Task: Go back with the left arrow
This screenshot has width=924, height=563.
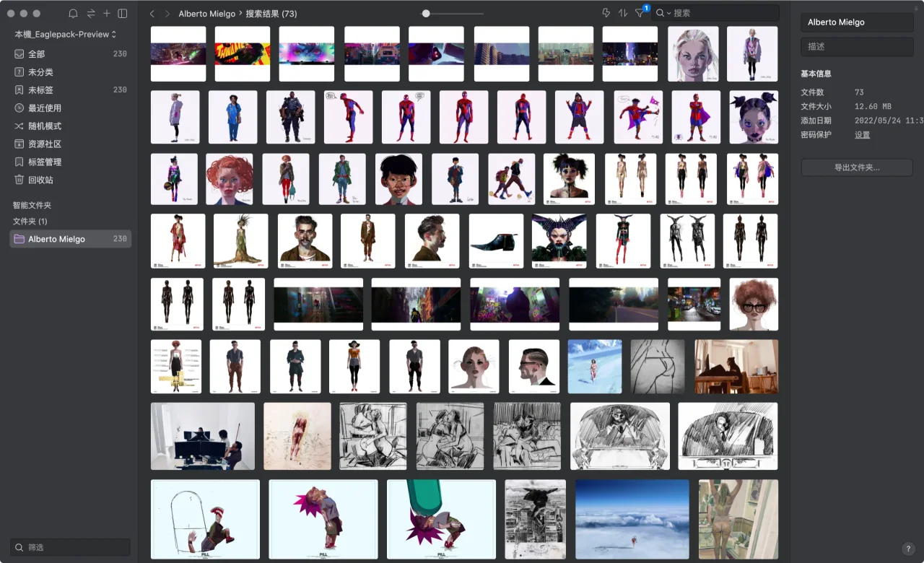Action: (x=152, y=14)
